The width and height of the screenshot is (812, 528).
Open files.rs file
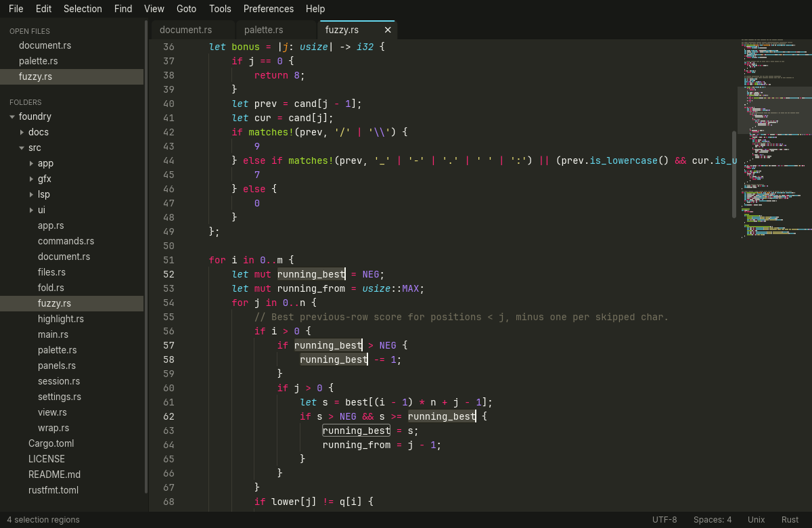(72, 272)
